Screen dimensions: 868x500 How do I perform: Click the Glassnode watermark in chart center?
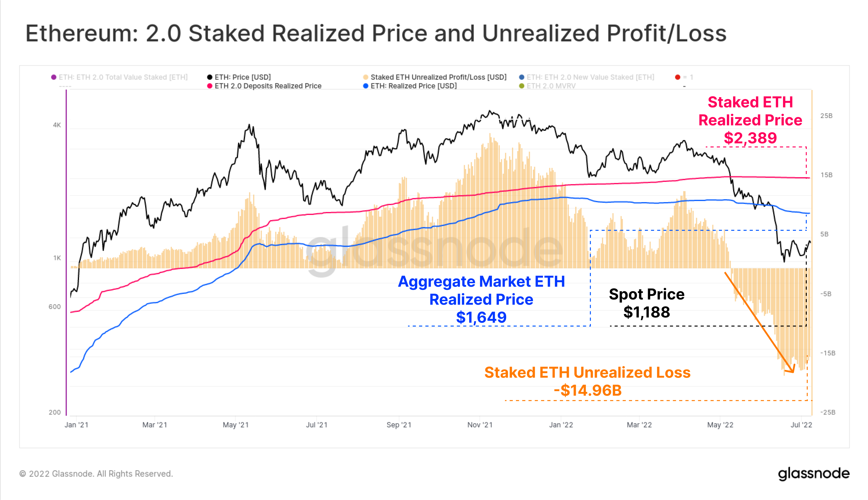click(x=434, y=249)
